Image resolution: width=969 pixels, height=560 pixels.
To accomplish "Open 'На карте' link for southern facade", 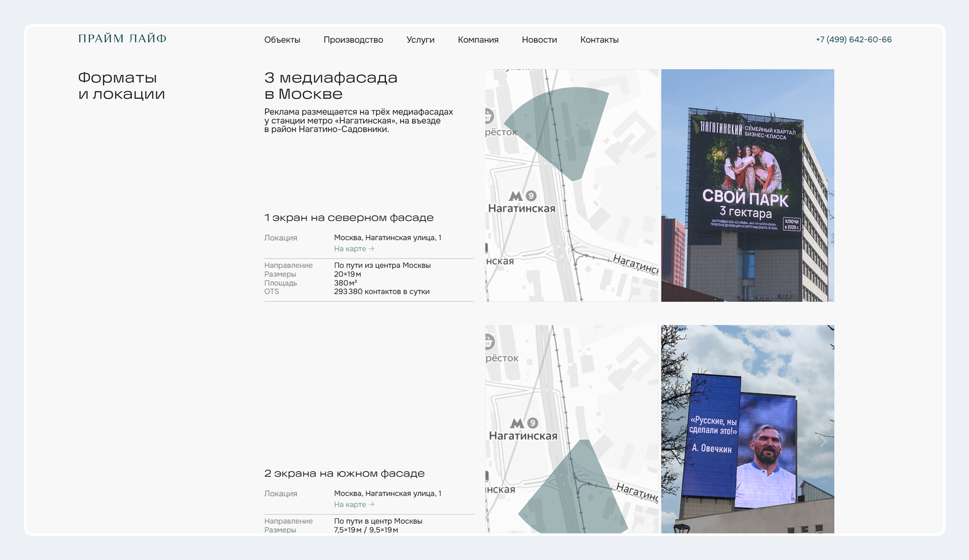I will pyautogui.click(x=353, y=505).
